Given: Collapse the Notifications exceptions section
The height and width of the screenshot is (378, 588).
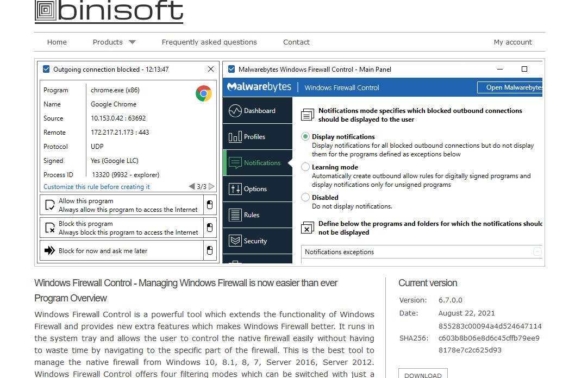Looking at the screenshot, I should point(537,252).
